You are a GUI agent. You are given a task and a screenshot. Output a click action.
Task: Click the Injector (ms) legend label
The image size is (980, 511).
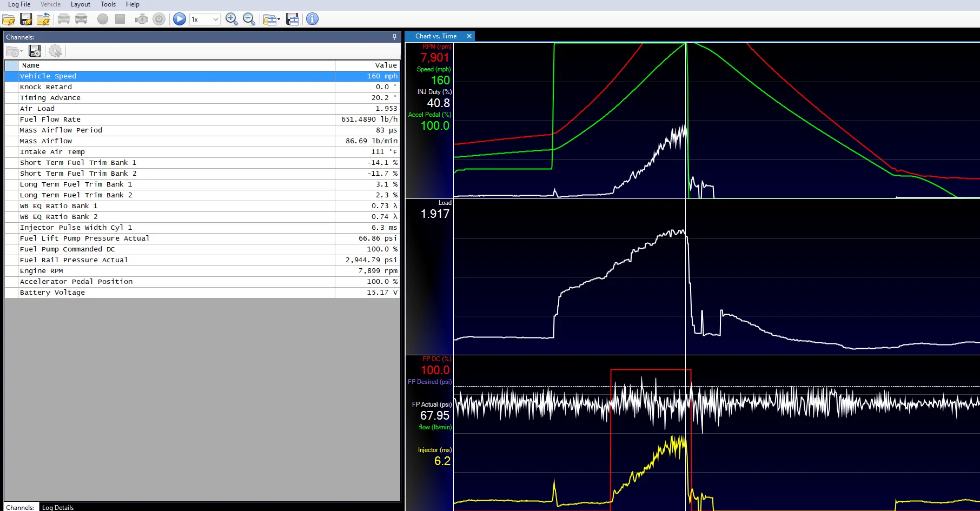click(x=435, y=450)
